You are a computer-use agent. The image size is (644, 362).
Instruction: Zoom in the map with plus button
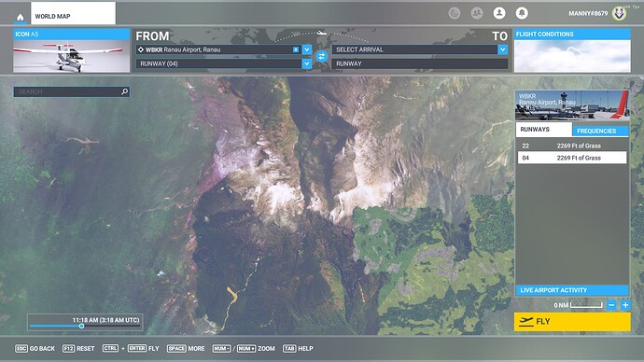(625, 305)
